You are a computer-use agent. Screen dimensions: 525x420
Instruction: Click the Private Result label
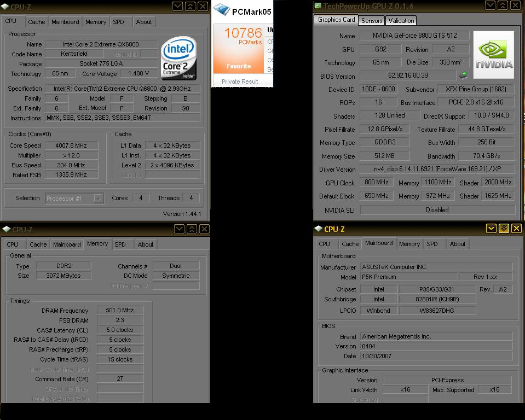pos(240,81)
